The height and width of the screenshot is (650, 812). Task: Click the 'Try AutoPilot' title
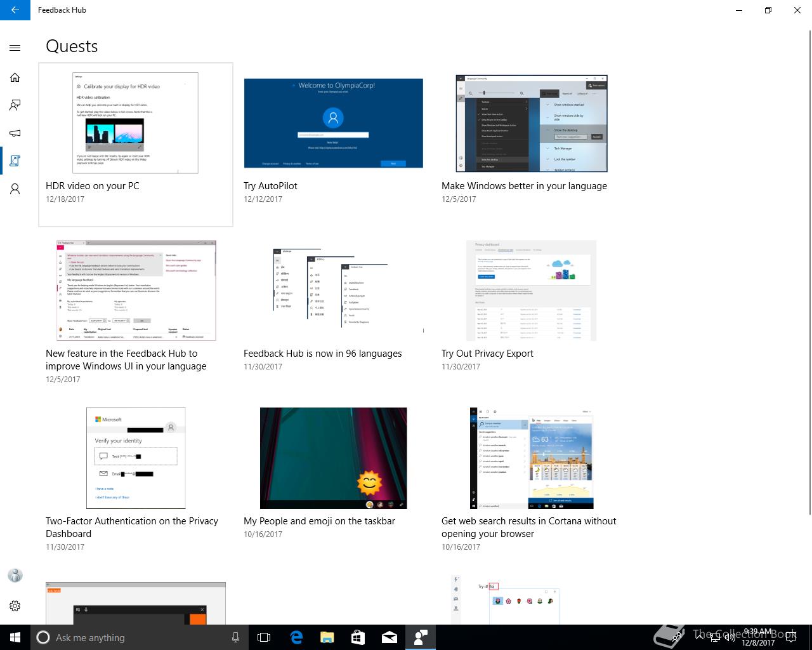[x=270, y=186]
